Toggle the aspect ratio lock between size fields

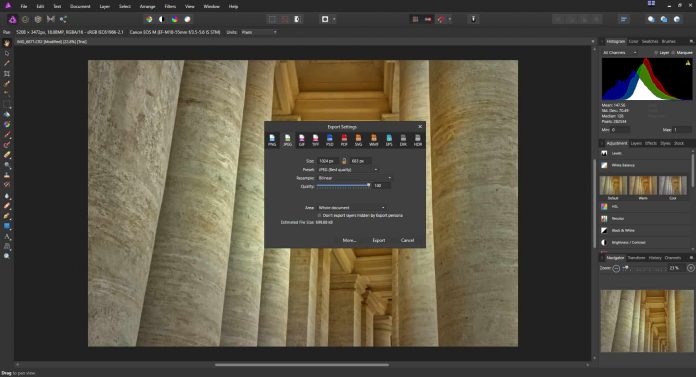(344, 161)
